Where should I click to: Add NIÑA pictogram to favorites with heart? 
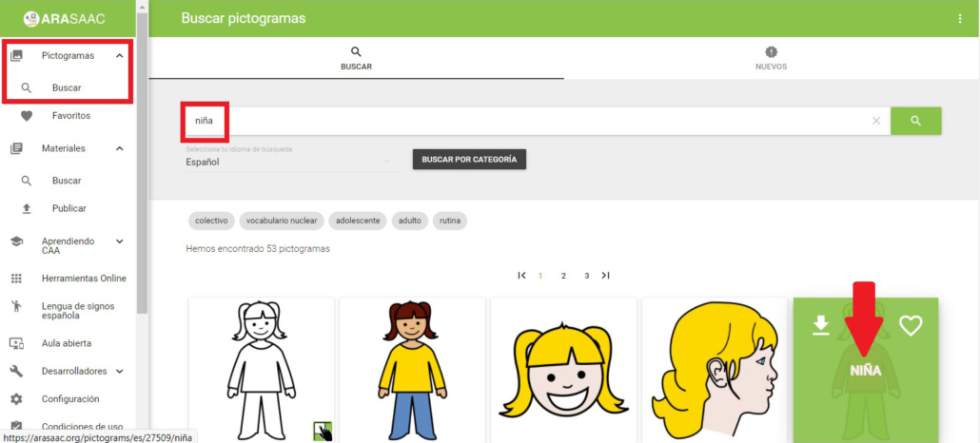[911, 325]
